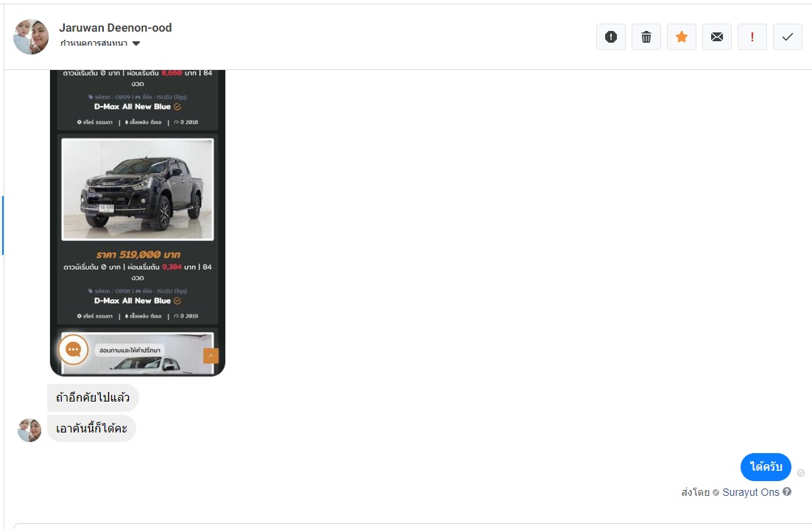Click Jaruwan's profile picture in header
This screenshot has width=812, height=529.
(x=31, y=37)
